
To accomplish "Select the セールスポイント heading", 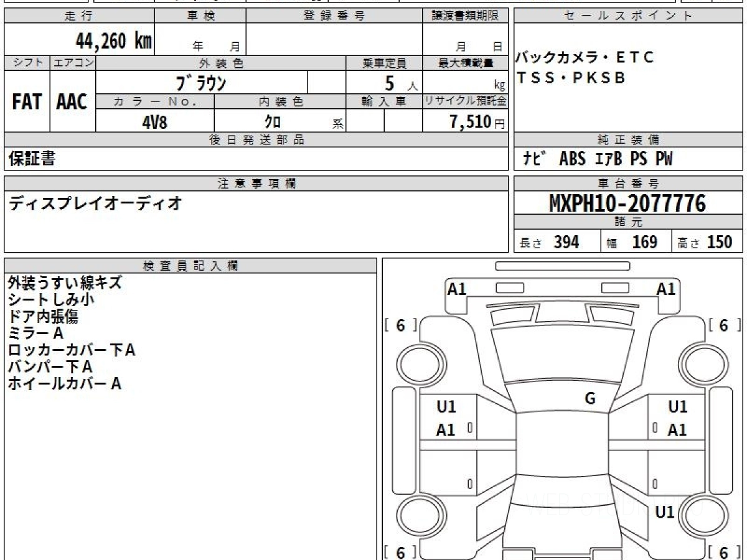I will click(x=629, y=16).
